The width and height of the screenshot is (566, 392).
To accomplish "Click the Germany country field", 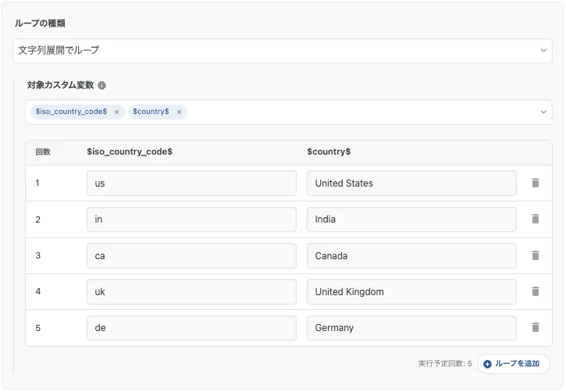I will pos(411,328).
